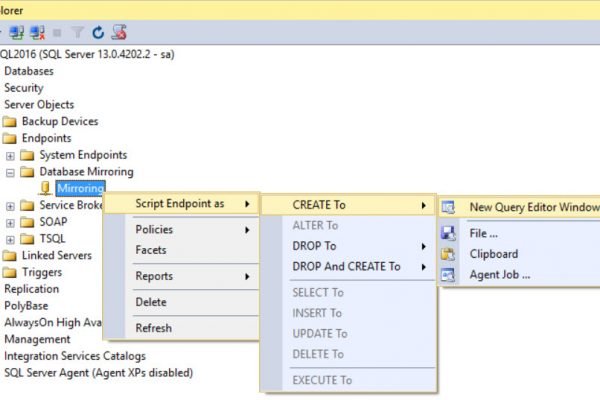Click the Clipboard submenu icon
This screenshot has height=400, width=600.
click(x=449, y=254)
